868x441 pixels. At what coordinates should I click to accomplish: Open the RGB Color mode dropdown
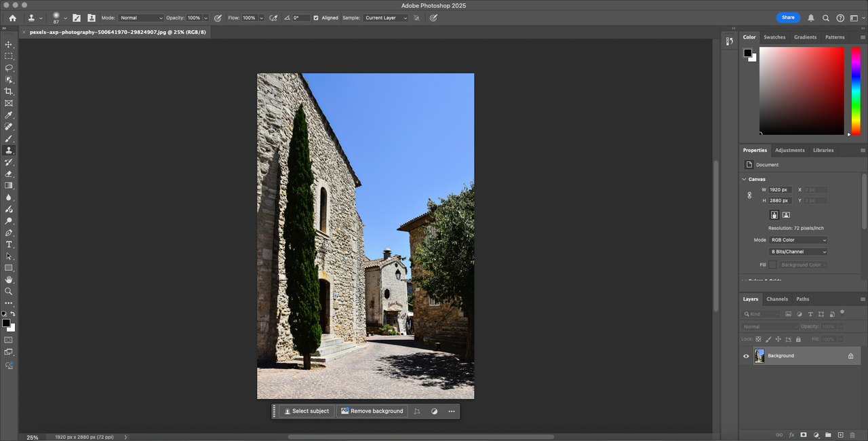[x=798, y=239]
